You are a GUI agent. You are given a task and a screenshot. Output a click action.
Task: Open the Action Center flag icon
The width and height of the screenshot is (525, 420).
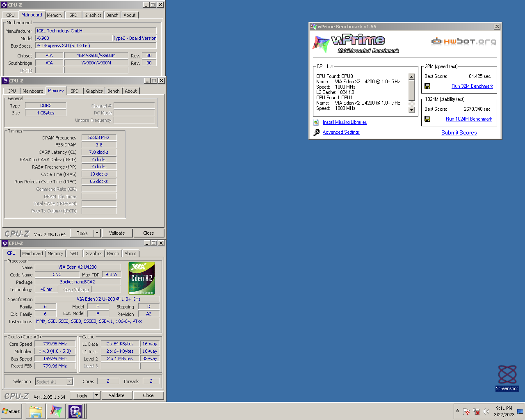coord(466,411)
